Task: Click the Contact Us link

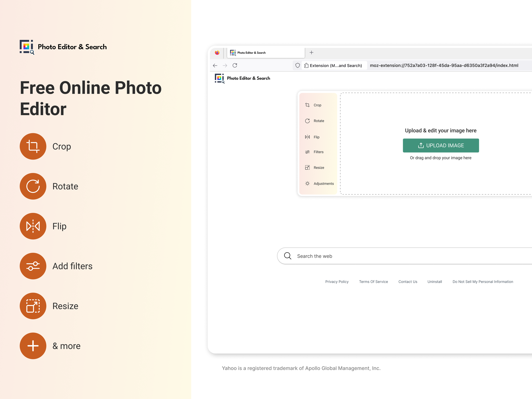Action: (408, 281)
